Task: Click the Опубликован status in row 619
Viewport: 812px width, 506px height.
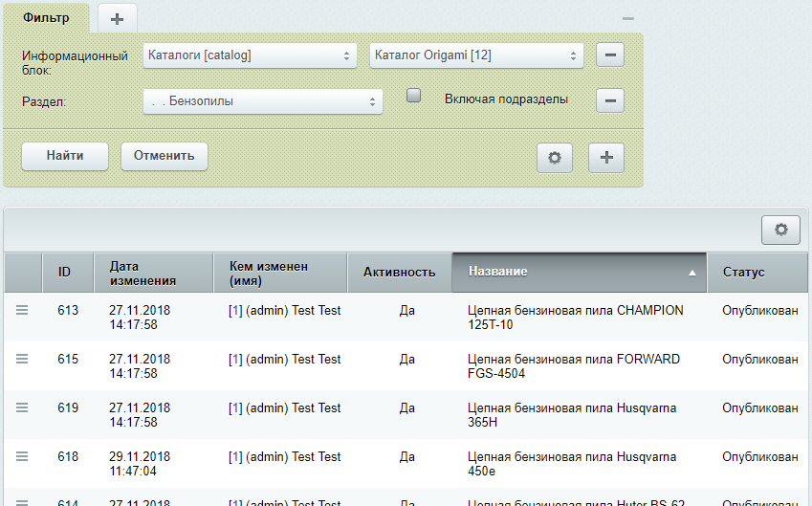Action: [x=760, y=408]
